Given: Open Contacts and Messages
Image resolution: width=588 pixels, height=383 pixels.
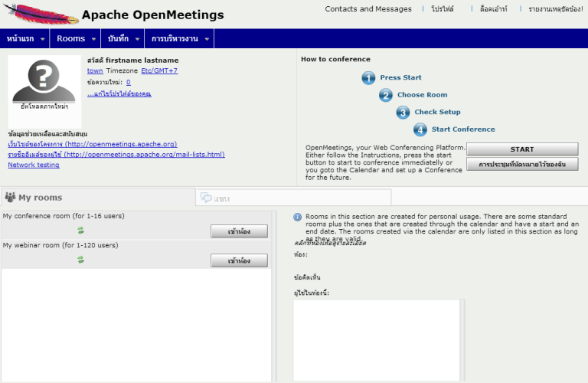Looking at the screenshot, I should pyautogui.click(x=367, y=9).
